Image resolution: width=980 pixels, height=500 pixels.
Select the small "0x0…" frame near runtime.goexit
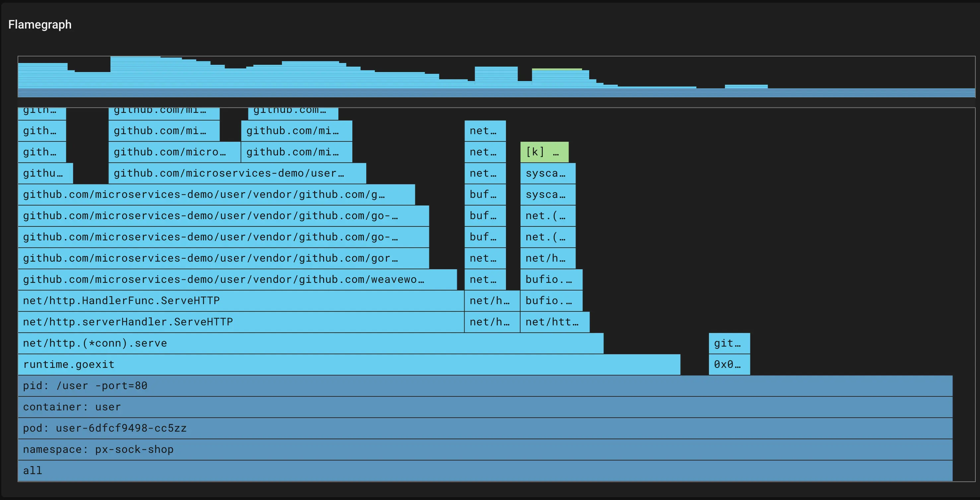729,365
